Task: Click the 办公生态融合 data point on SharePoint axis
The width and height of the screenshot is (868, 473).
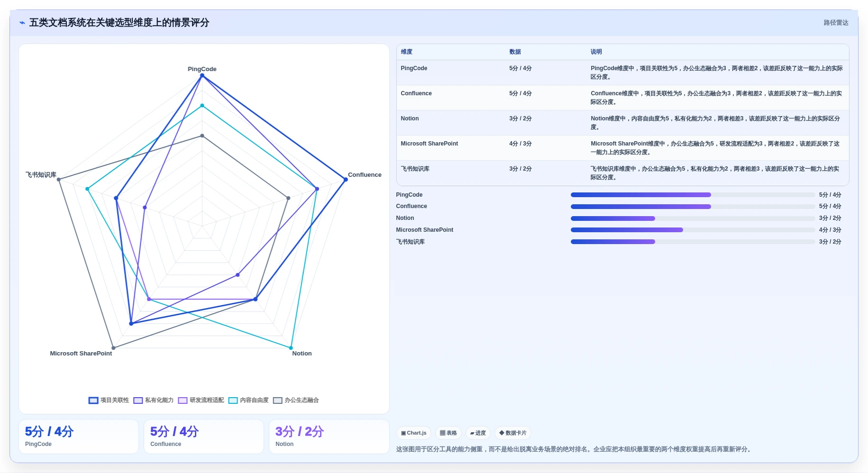Action: [x=113, y=348]
